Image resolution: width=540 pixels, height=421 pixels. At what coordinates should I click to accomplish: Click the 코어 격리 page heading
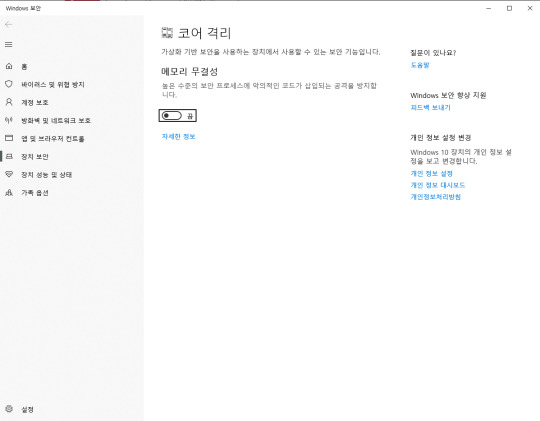[204, 33]
